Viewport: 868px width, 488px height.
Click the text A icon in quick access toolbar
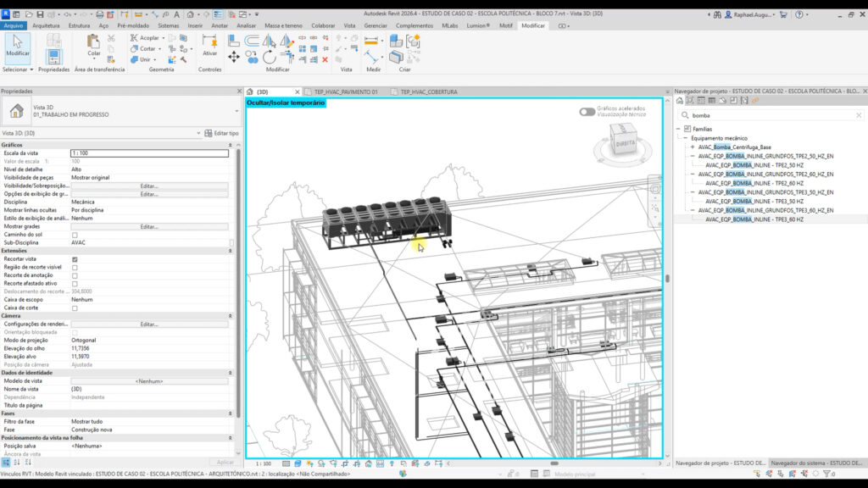[x=176, y=14]
